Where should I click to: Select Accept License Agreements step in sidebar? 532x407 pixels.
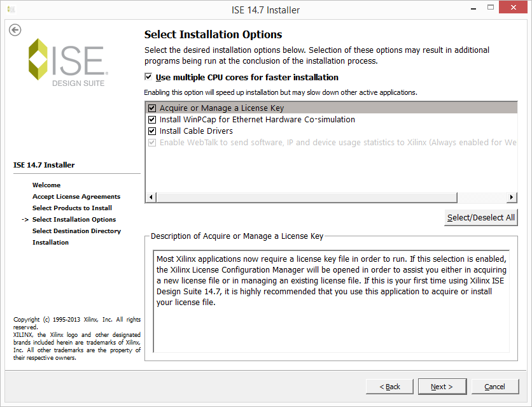point(76,197)
